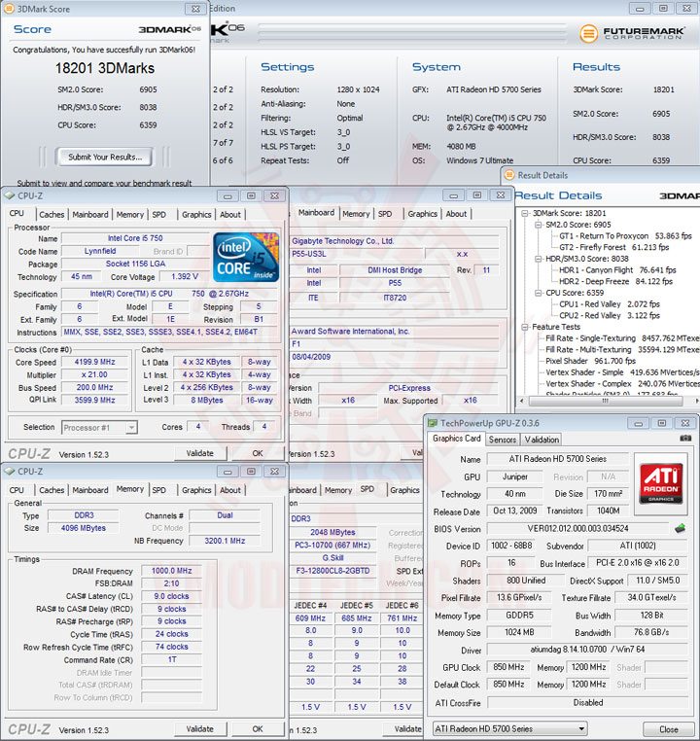Close the 3DMark Score dialog
This screenshot has width=700, height=741.
click(x=195, y=9)
